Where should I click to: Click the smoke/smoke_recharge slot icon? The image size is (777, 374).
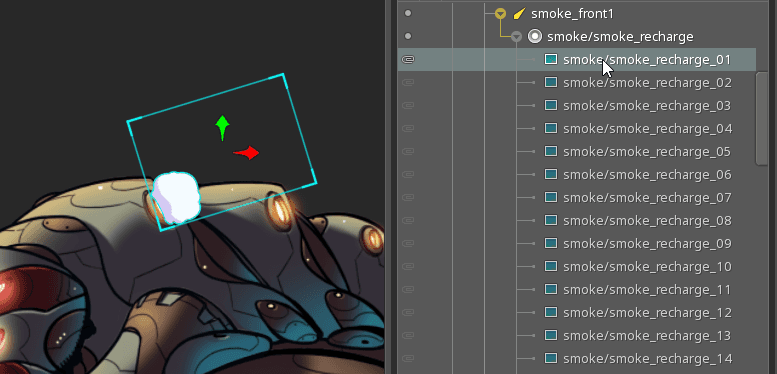click(535, 36)
